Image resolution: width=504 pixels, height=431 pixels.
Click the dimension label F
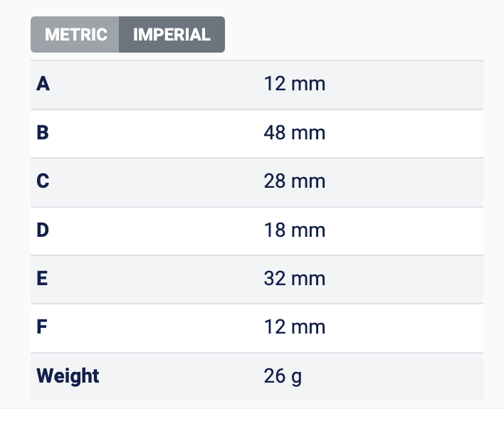(43, 327)
